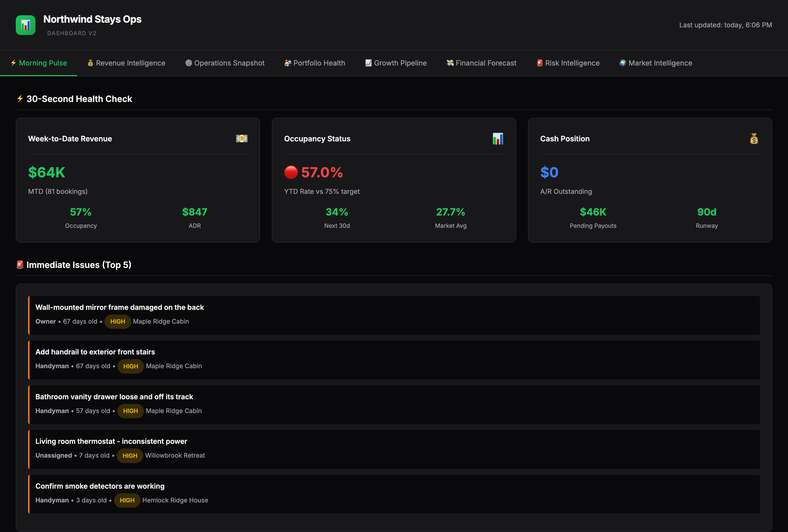Viewport: 788px width, 532px height.
Task: Click the YTD Rate vs 75% target label
Action: tap(322, 192)
